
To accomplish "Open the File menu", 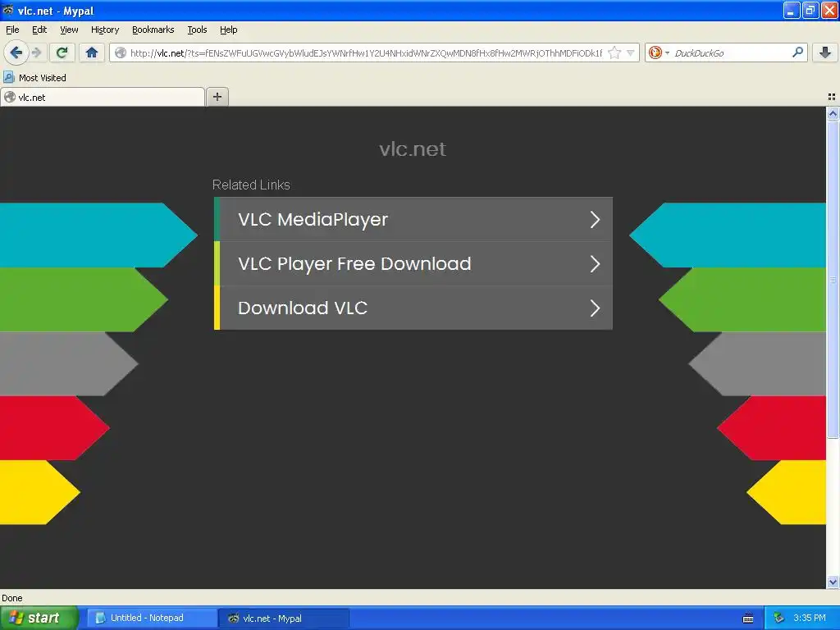I will tap(12, 30).
